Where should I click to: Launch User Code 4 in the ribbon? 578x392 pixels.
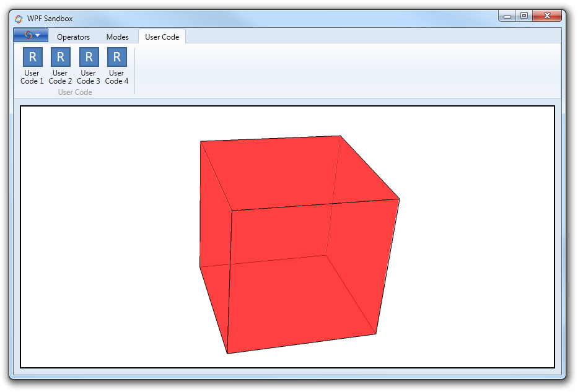click(116, 58)
